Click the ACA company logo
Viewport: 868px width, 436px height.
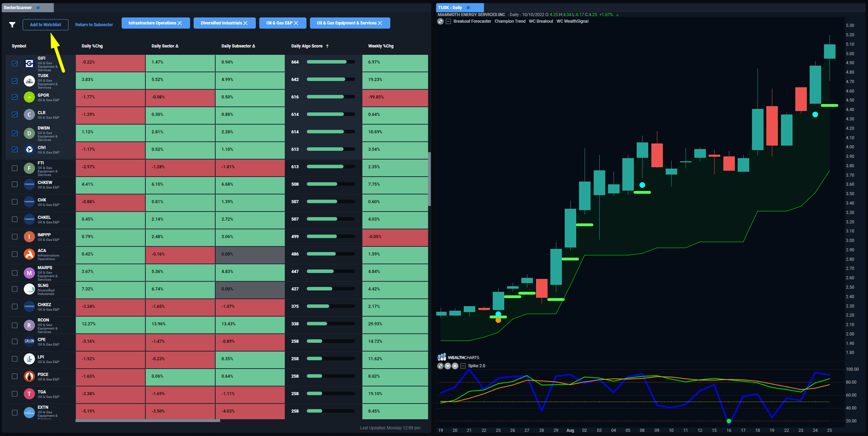(x=29, y=254)
